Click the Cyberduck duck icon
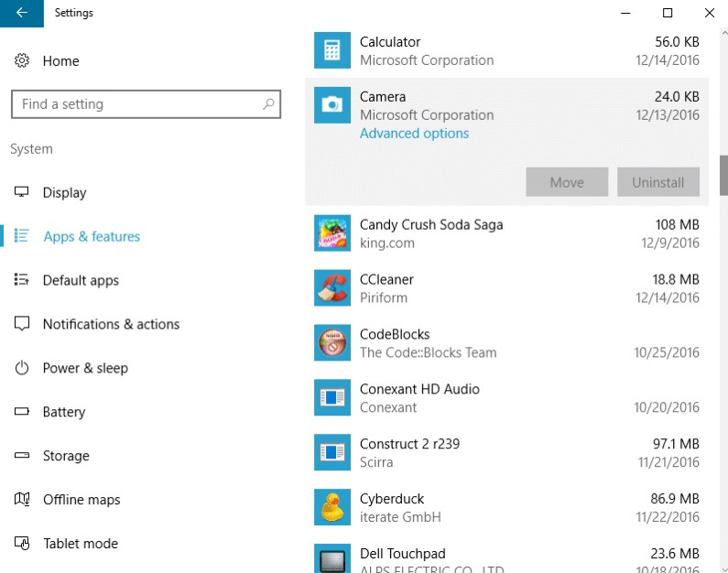The image size is (728, 573). pos(331,508)
